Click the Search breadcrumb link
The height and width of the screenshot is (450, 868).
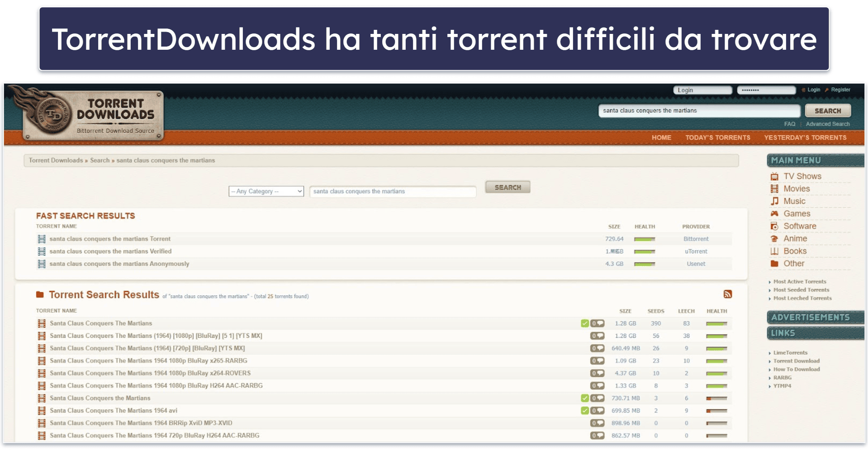(100, 161)
